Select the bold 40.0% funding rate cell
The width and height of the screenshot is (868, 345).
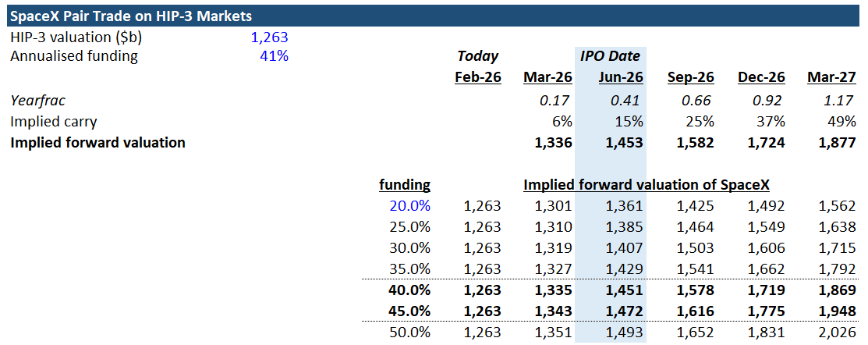[x=409, y=290]
